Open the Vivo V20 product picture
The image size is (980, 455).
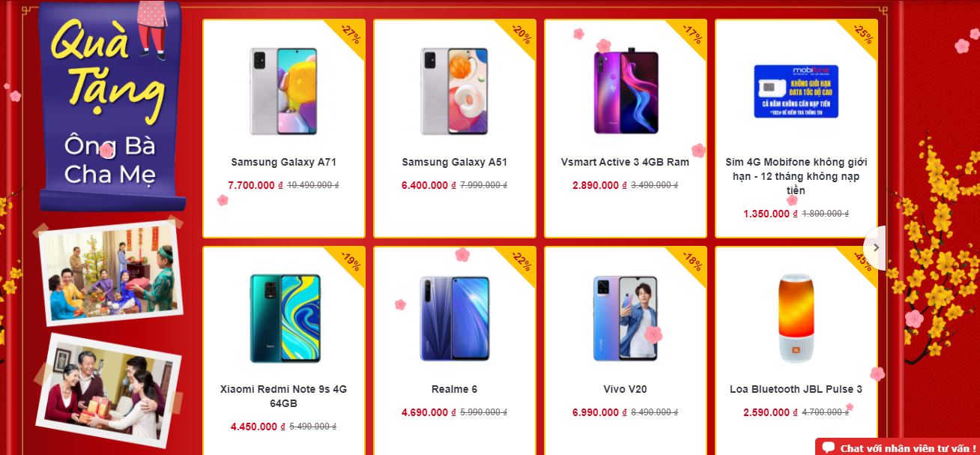tap(625, 319)
